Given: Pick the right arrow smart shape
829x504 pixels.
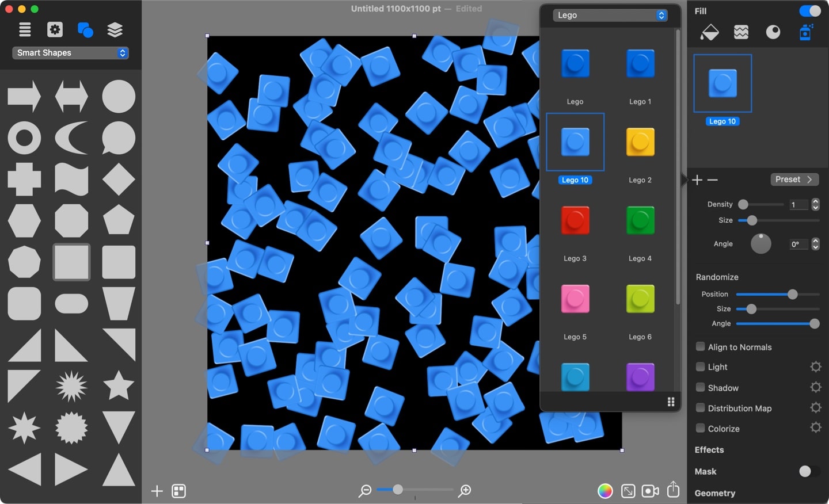Looking at the screenshot, I should coord(24,96).
